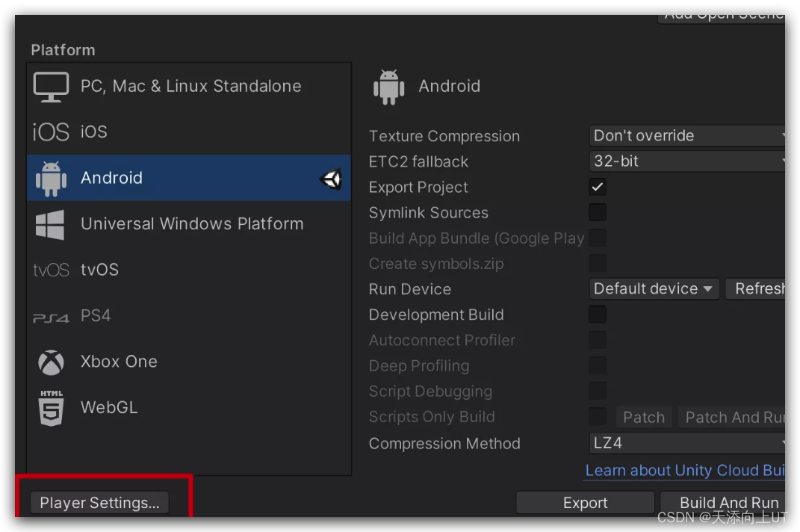
Task: Click the Build And Run button
Action: click(x=723, y=503)
